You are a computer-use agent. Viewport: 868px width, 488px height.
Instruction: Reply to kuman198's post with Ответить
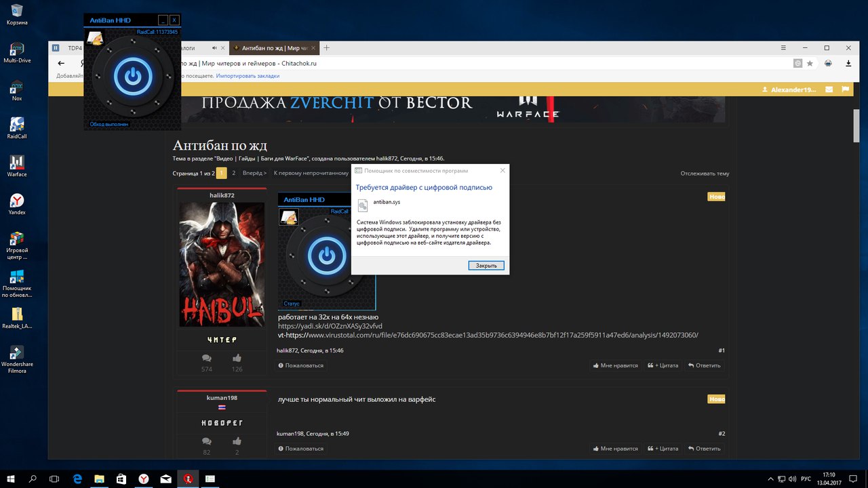(704, 449)
